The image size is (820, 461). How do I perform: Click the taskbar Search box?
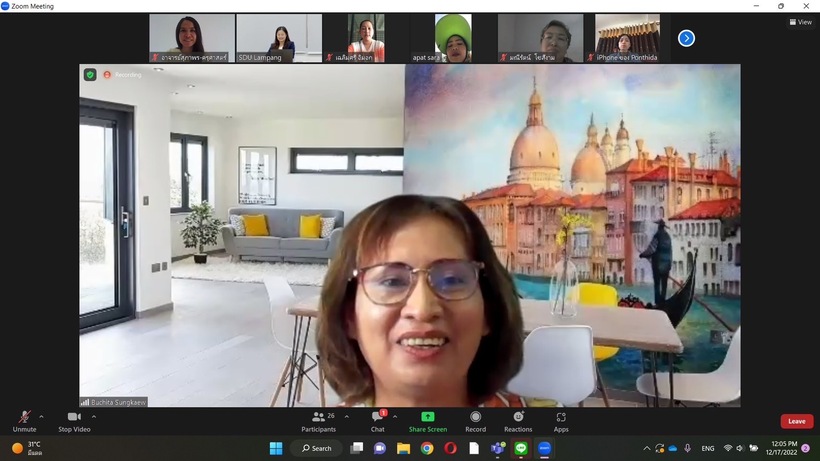[317, 448]
